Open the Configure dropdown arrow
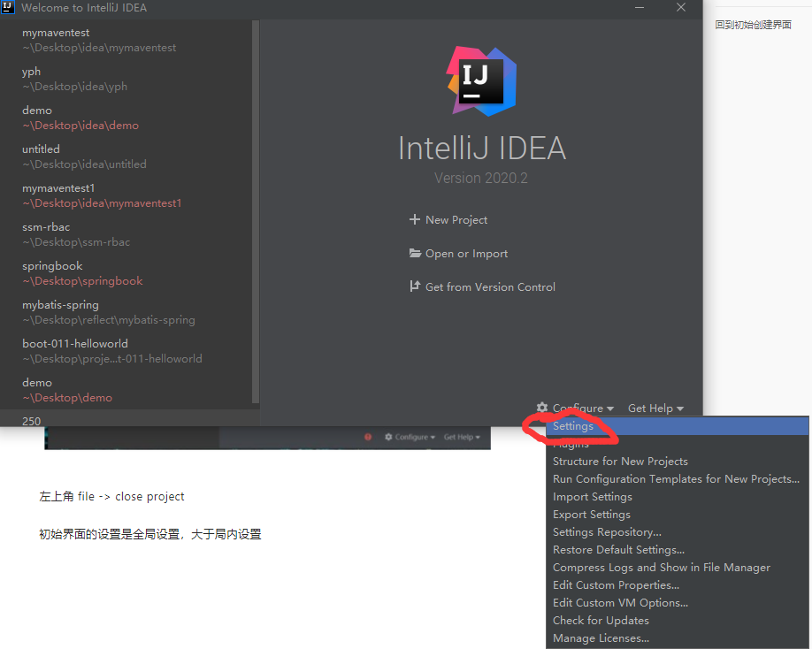This screenshot has width=812, height=649. click(610, 408)
